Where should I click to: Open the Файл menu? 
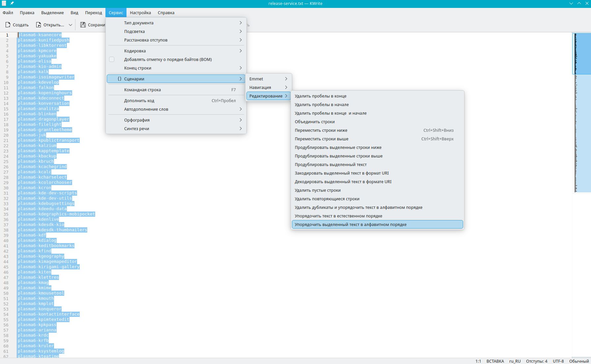coord(8,13)
